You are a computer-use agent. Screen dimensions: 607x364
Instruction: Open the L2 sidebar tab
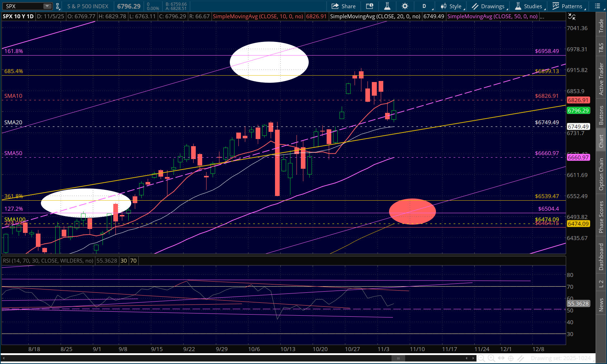[601, 283]
